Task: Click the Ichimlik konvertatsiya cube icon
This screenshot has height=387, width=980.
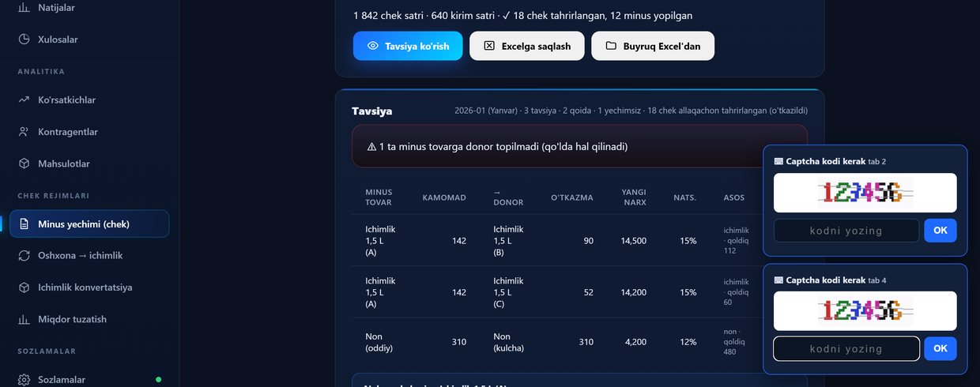Action: (x=24, y=287)
